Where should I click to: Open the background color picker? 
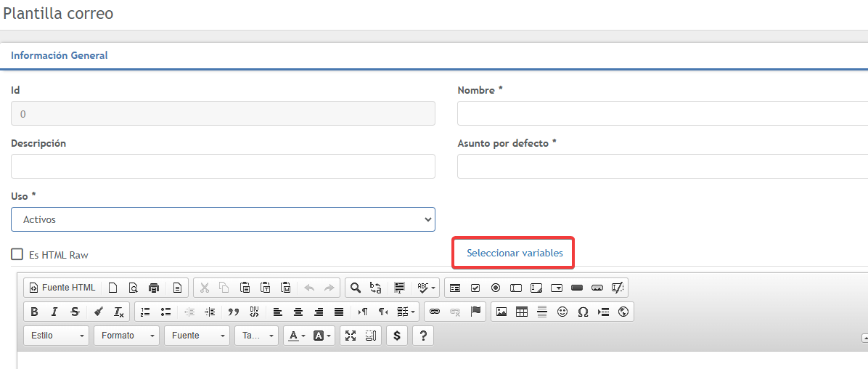(322, 336)
